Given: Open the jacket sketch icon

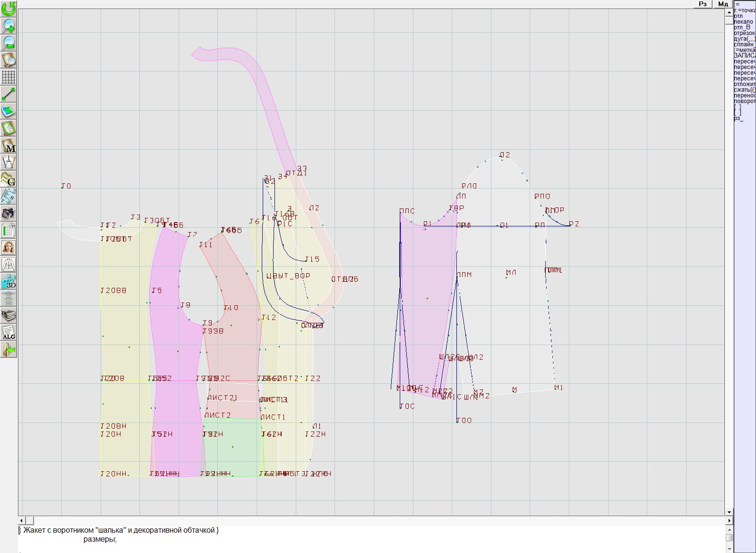Looking at the screenshot, I should click(x=9, y=264).
